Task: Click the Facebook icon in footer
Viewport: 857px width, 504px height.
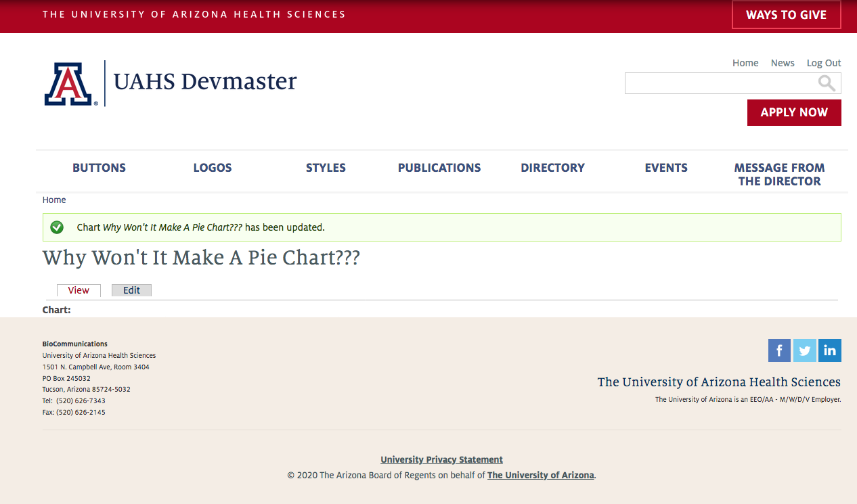Action: [x=779, y=350]
